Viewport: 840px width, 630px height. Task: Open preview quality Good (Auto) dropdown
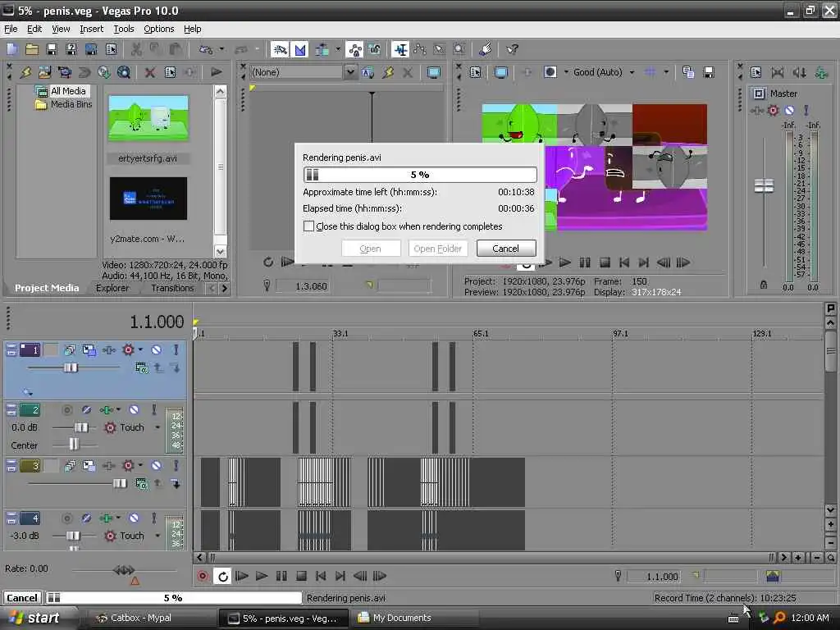[632, 72]
